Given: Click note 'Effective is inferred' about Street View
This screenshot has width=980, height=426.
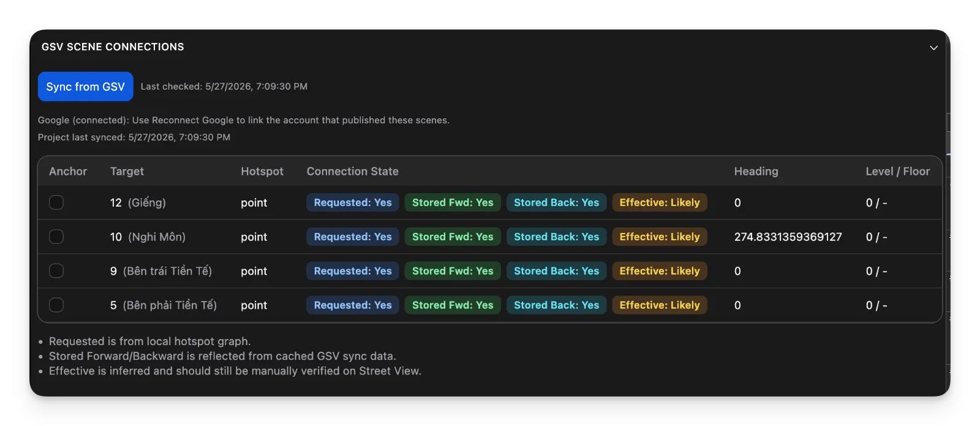Looking at the screenshot, I should (x=235, y=371).
